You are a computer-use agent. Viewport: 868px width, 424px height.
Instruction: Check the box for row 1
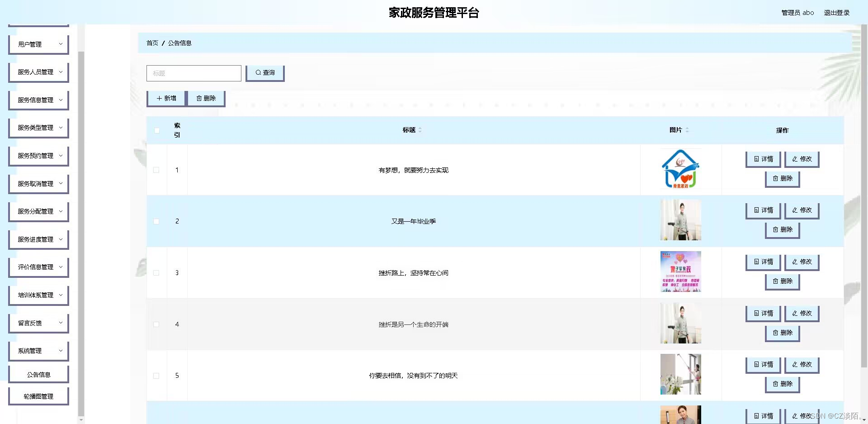pos(156,170)
